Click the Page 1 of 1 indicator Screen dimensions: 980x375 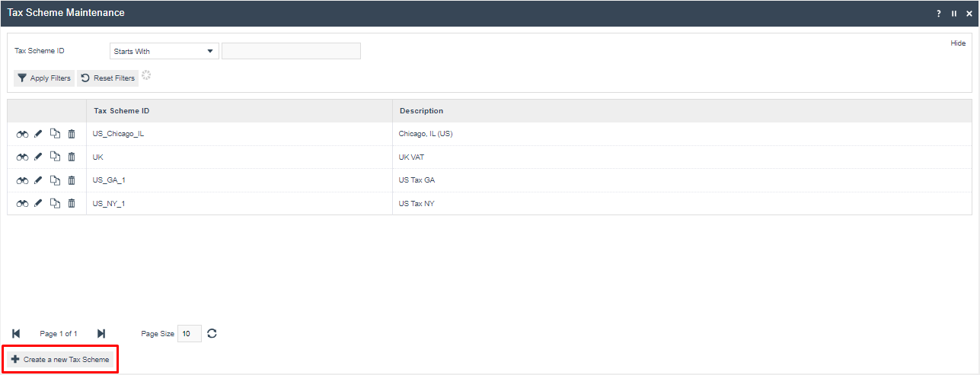59,334
